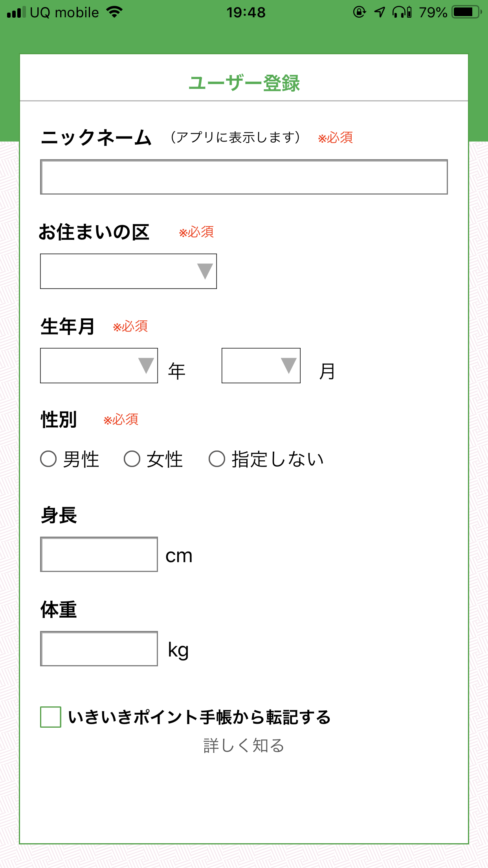This screenshot has width=488, height=868.
Task: Expand the birth year dropdown
Action: click(99, 366)
